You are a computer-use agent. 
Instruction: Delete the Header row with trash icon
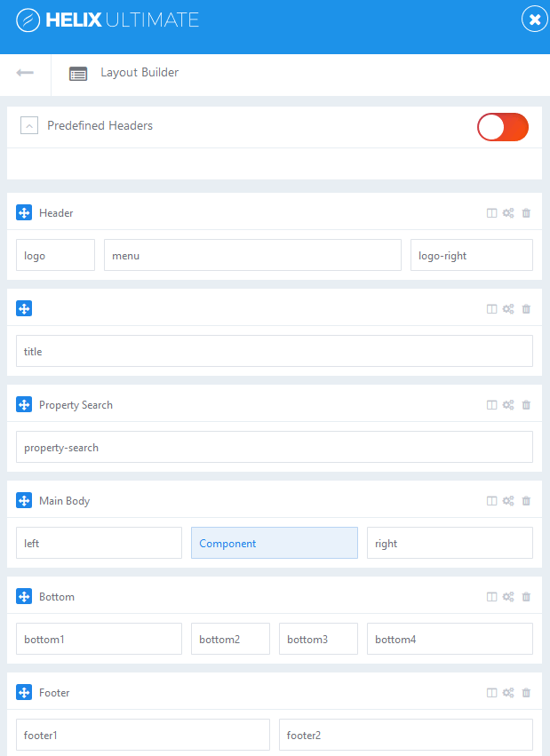click(526, 213)
